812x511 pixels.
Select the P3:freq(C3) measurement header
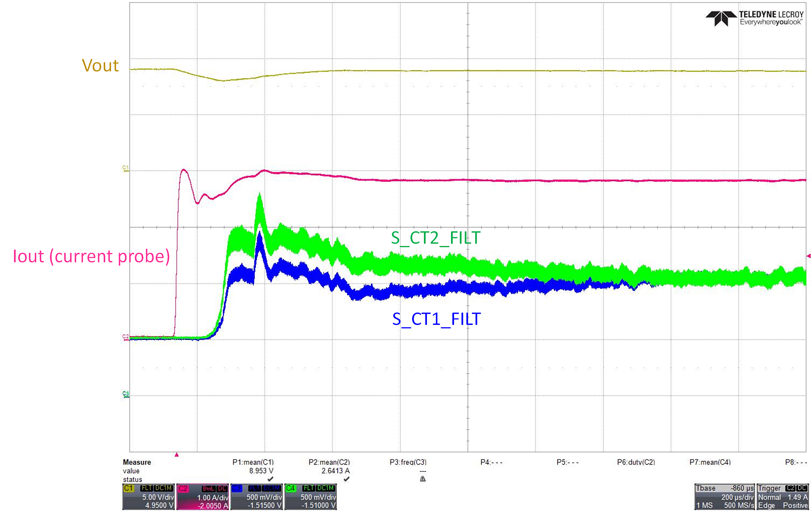(408, 462)
